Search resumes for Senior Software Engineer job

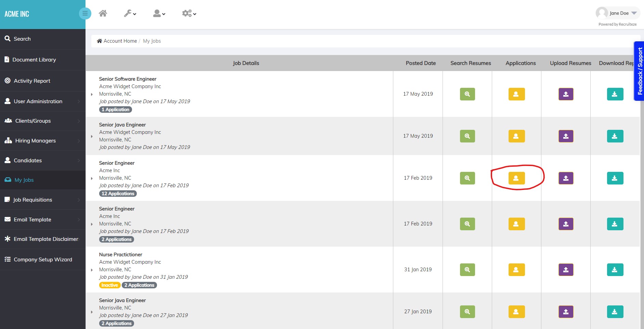467,94
